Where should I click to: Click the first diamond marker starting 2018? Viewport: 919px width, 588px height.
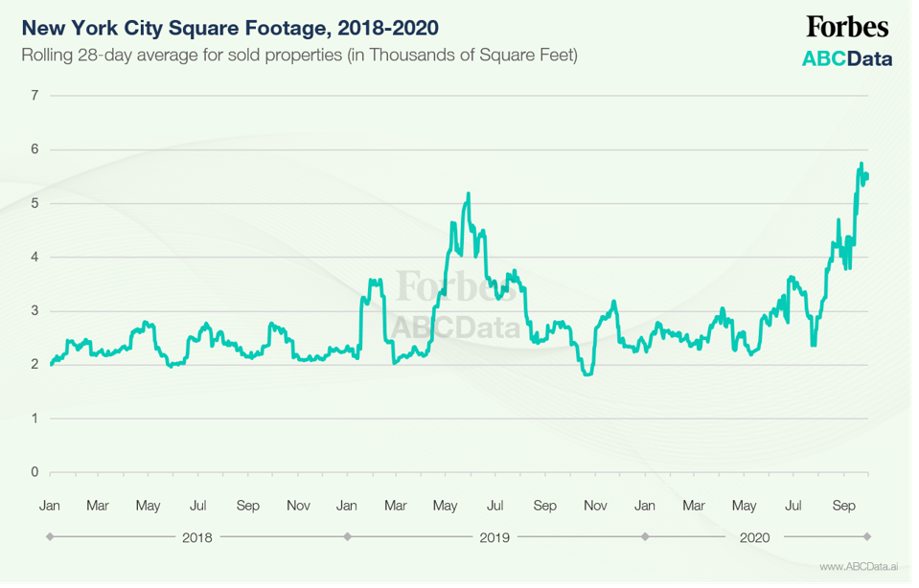50,537
